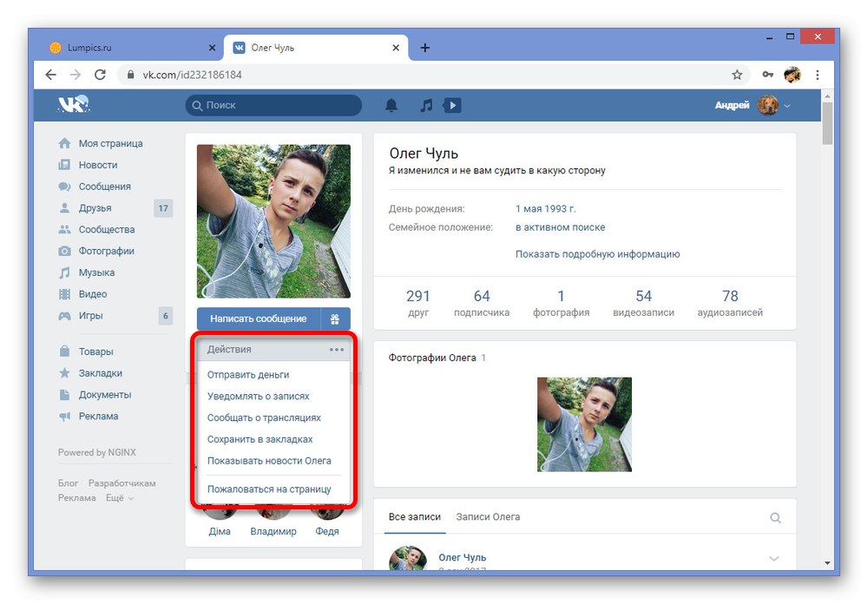Screen dimensions: 868x604
Task: Go forward in browser history
Action: coord(76,75)
